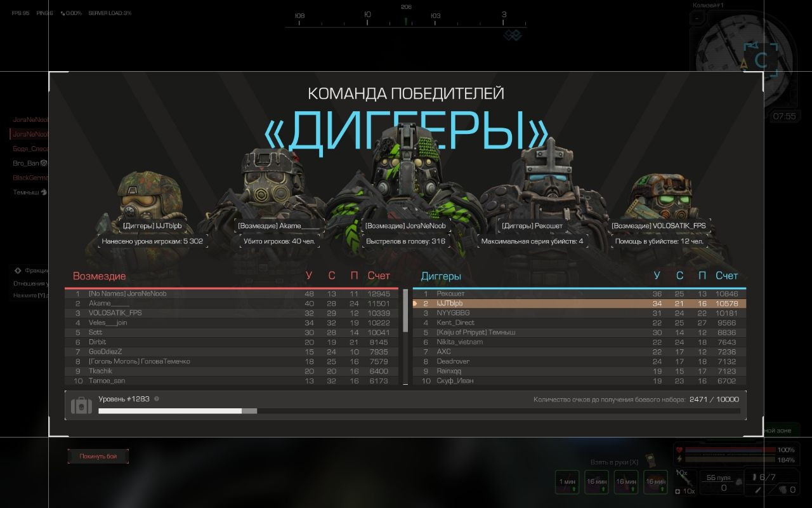Click the 07:55 match timer
The image size is (812, 508).
tap(784, 117)
